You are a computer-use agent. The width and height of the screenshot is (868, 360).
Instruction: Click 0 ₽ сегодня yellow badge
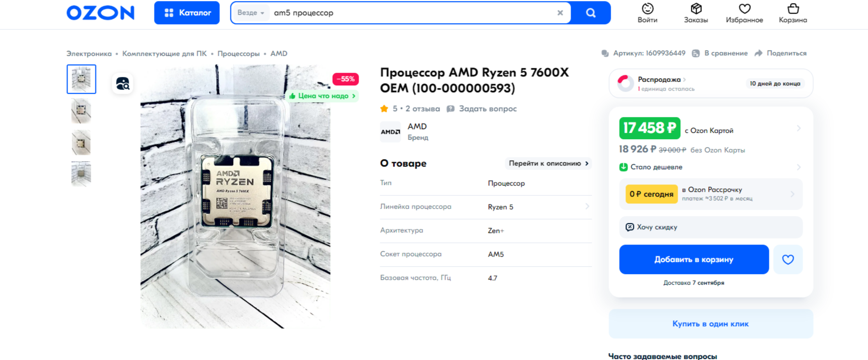click(651, 194)
